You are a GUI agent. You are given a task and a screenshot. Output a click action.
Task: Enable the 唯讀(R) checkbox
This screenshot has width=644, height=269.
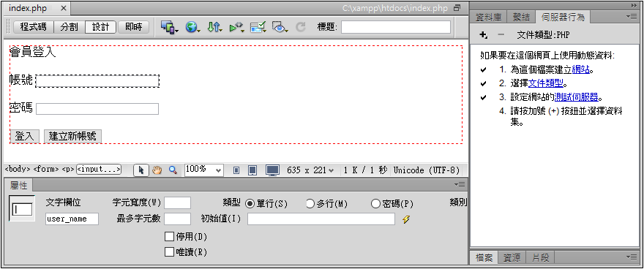169,251
